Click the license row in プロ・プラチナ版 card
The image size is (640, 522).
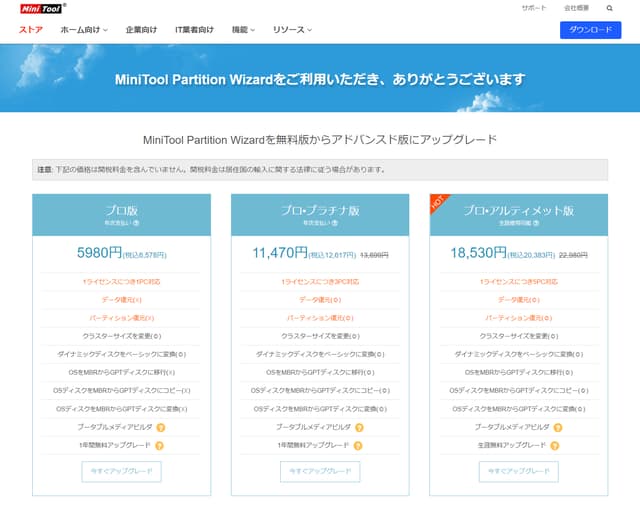click(x=320, y=282)
